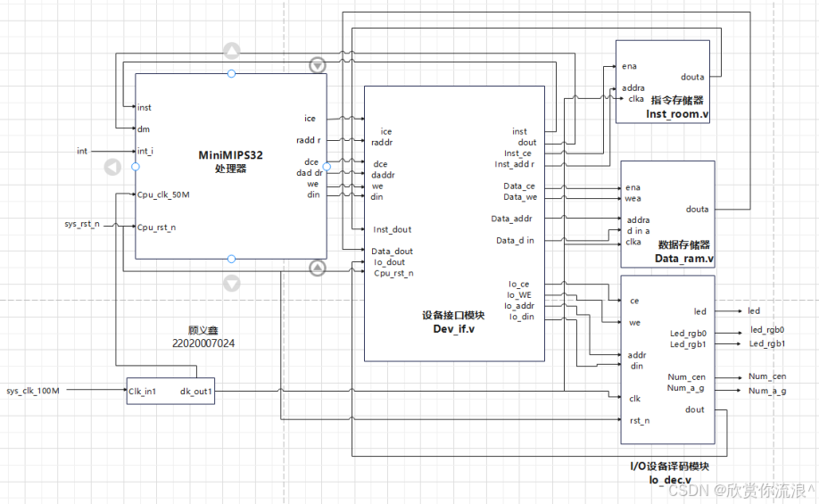Click the Inst_dout port in Dev_if block
Viewport: 819px width, 504px height.
tap(393, 230)
